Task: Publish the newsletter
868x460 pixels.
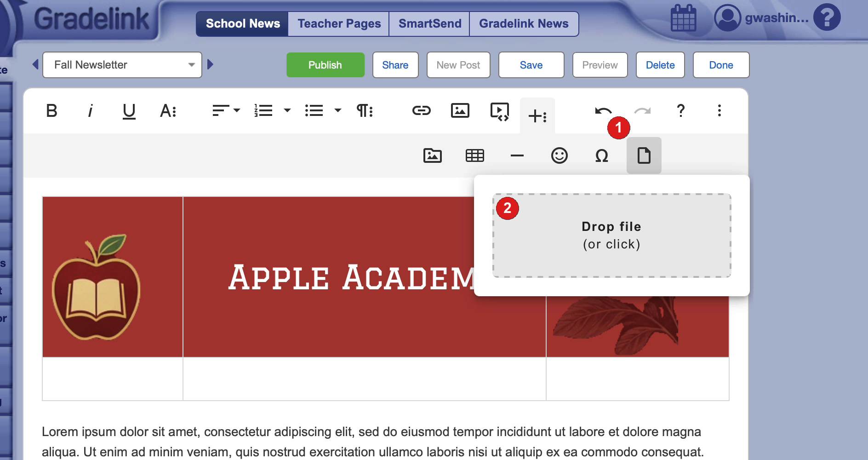Action: (325, 65)
